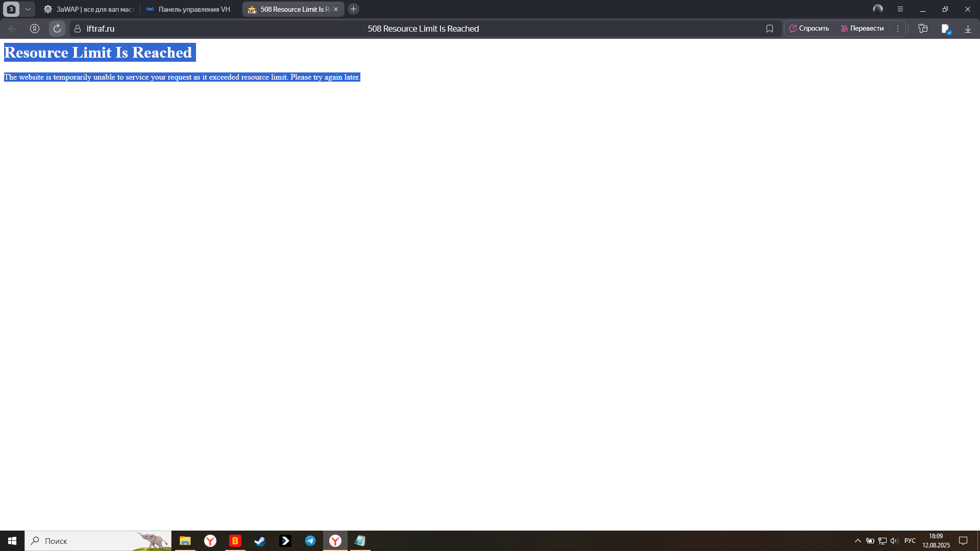Open the tab groups counter showing 3
The height and width of the screenshot is (551, 980).
[x=11, y=9]
